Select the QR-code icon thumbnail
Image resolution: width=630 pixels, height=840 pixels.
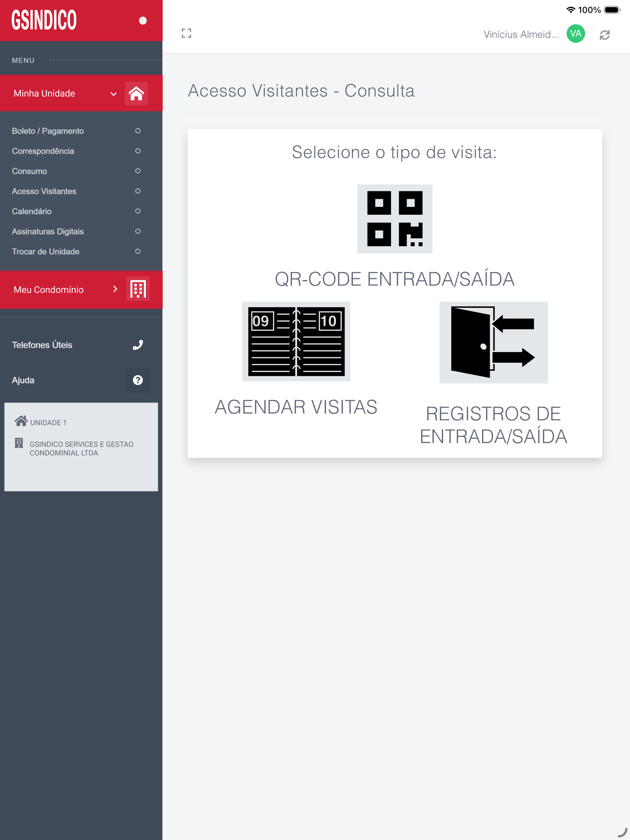(x=394, y=219)
